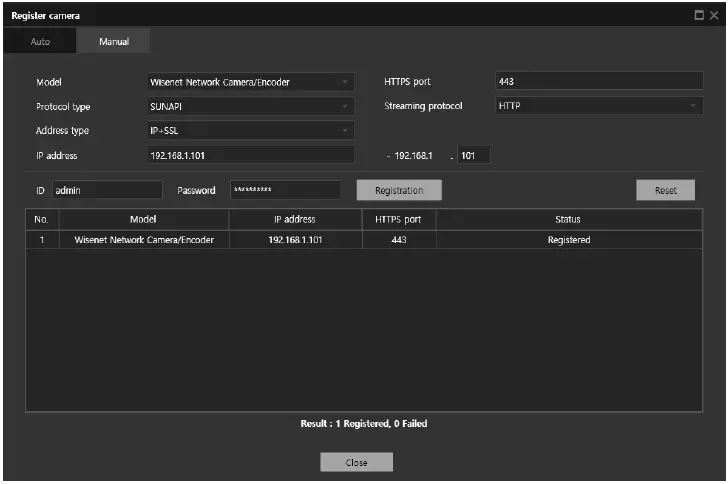
Task: Click the Registered status cell
Action: (569, 240)
